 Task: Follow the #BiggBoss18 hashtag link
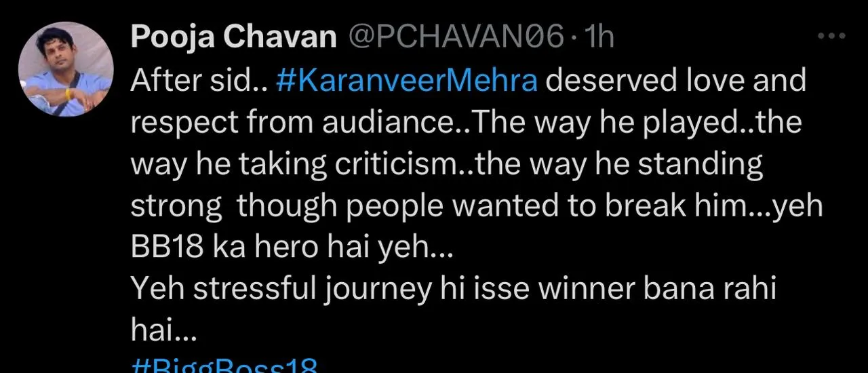tap(224, 367)
